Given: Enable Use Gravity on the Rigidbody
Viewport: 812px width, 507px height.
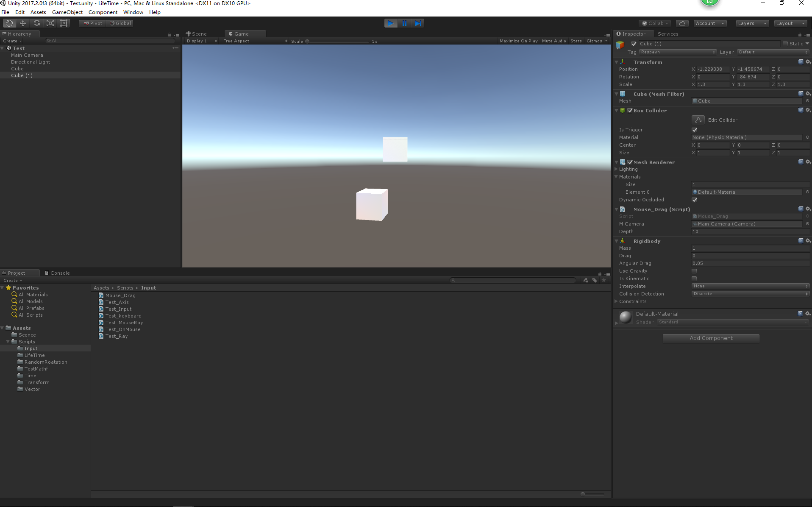Looking at the screenshot, I should click(694, 271).
